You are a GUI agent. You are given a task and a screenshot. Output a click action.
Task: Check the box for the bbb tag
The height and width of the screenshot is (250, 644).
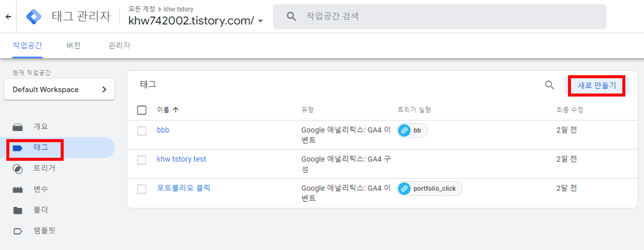142,131
